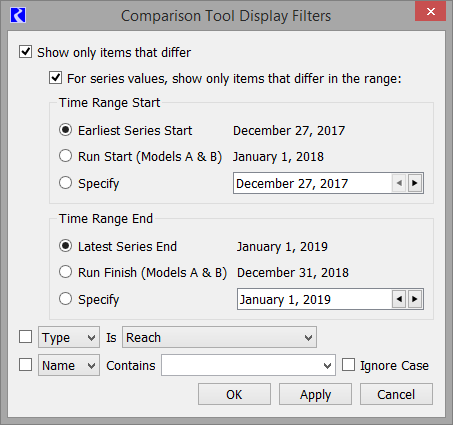Enable the Type filter checkbox

click(25, 337)
